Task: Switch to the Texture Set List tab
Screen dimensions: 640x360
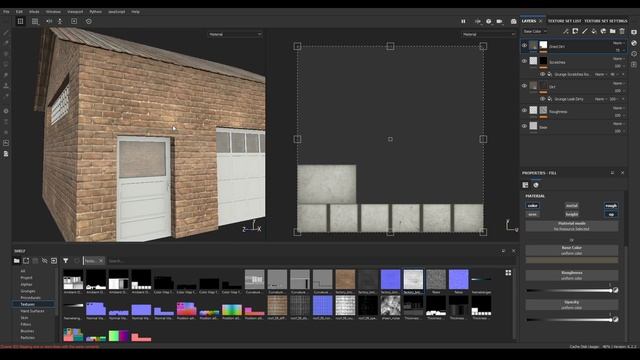Action: 564,21
